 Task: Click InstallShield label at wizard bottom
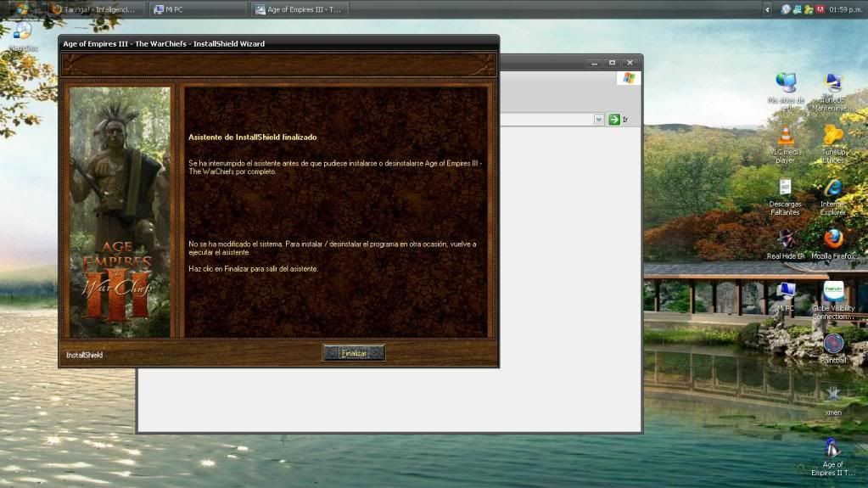tap(84, 355)
